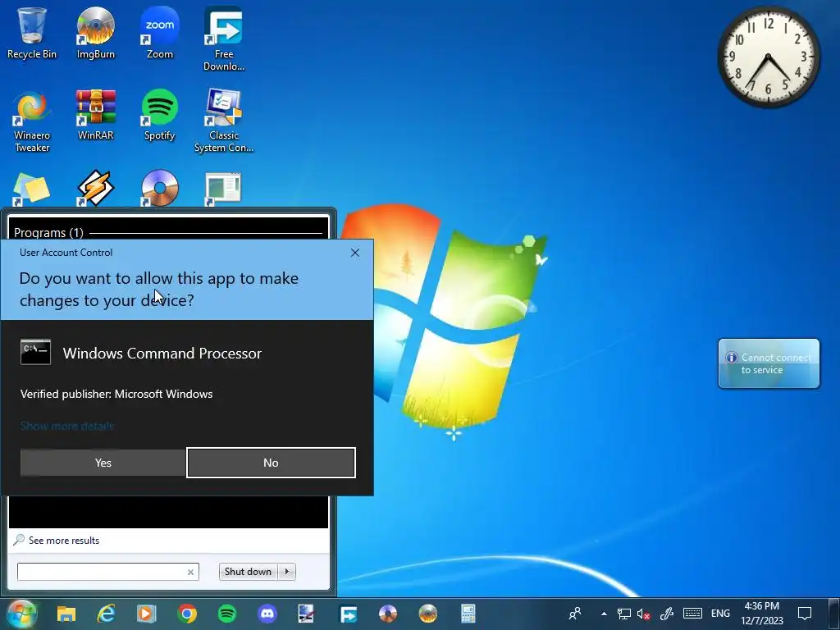Open the Free Download Manager taskbar icon
The height and width of the screenshot is (630, 840).
point(348,614)
